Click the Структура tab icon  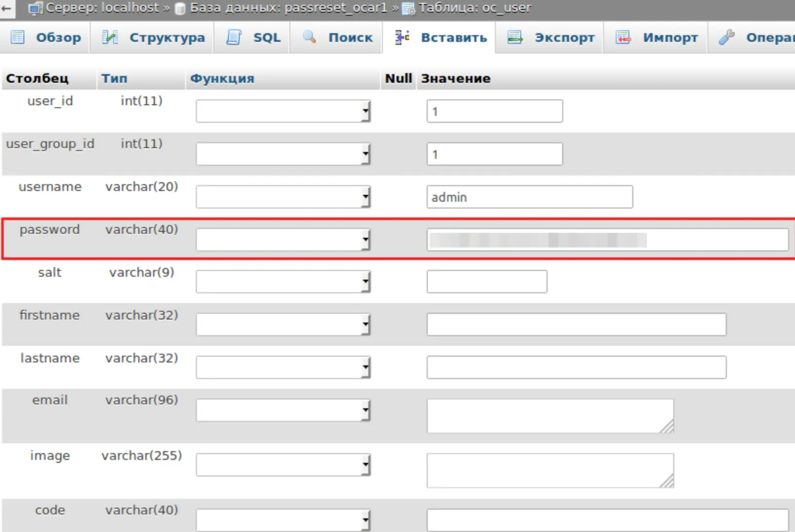pyautogui.click(x=110, y=37)
